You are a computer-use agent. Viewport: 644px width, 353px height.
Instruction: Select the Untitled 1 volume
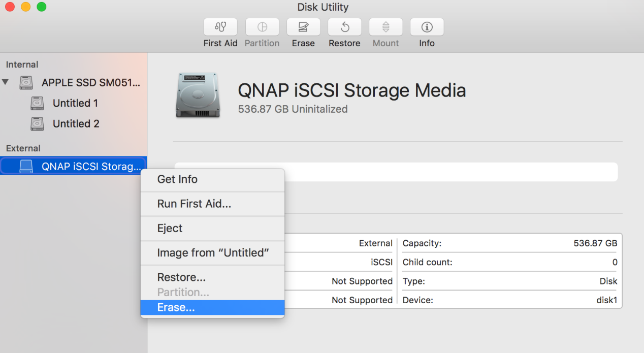(75, 103)
